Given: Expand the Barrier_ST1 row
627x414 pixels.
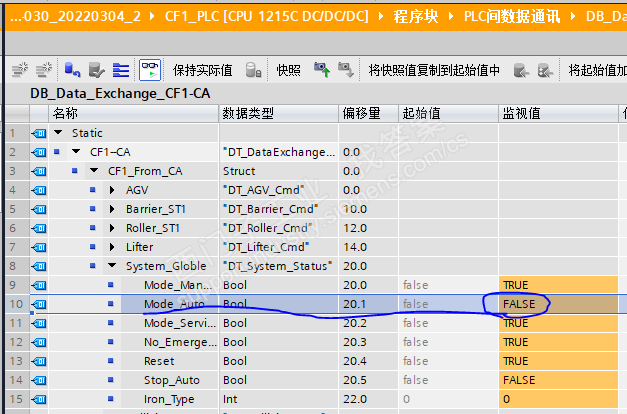Looking at the screenshot, I should pyautogui.click(x=112, y=209).
